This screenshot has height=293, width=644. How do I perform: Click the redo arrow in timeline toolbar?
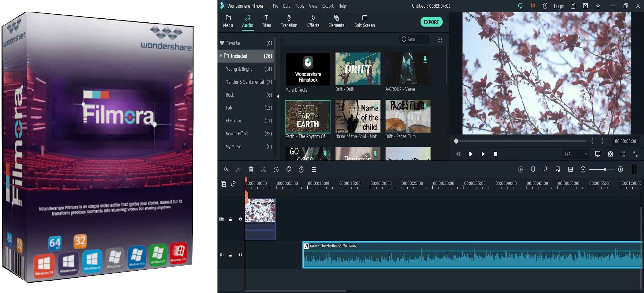point(238,170)
